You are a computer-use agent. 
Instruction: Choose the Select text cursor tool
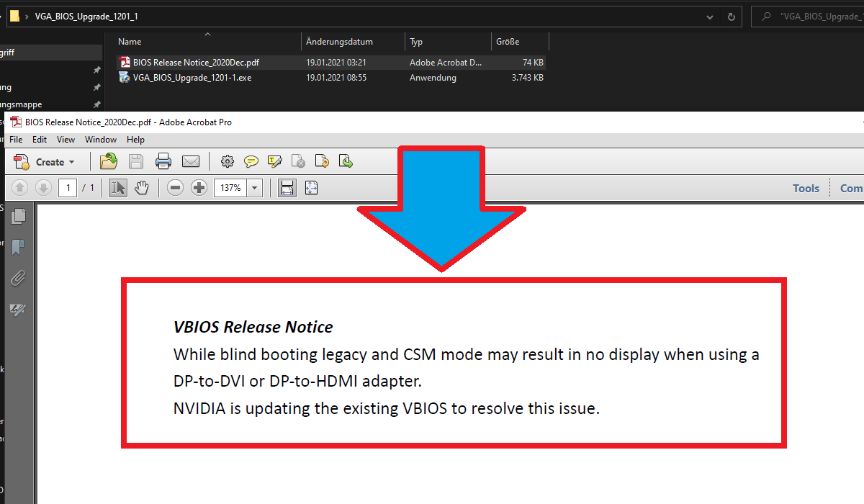point(118,188)
